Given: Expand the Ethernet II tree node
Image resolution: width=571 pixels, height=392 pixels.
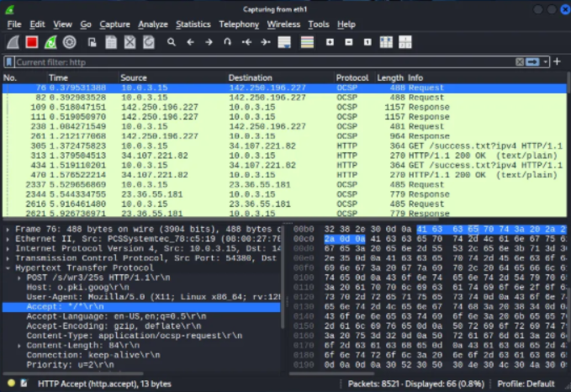Looking at the screenshot, I should 7,236.
